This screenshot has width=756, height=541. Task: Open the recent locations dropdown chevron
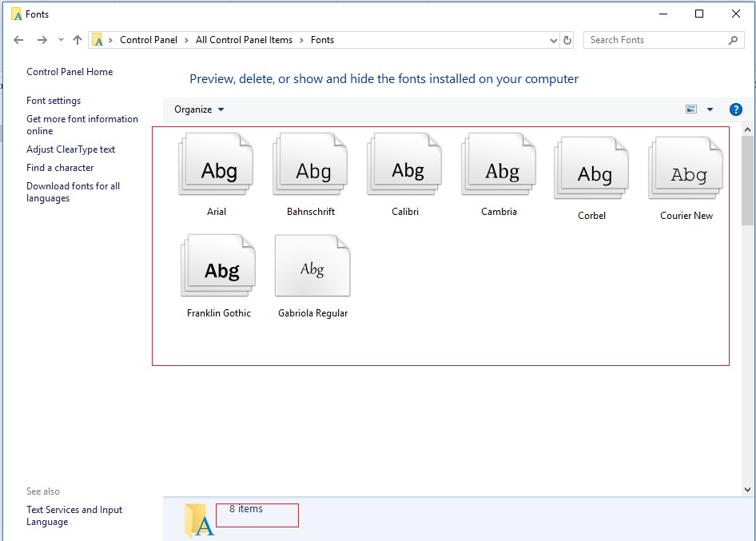(x=61, y=40)
